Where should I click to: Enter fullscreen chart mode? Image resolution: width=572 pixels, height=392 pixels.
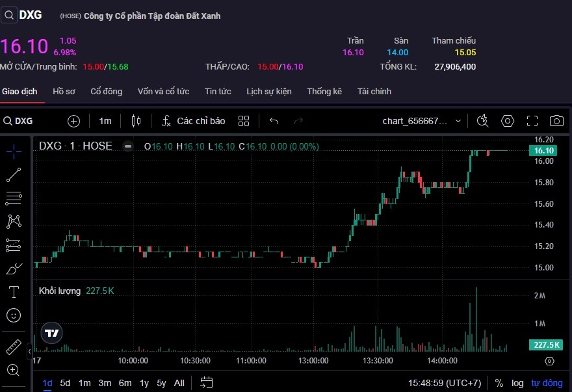[532, 121]
